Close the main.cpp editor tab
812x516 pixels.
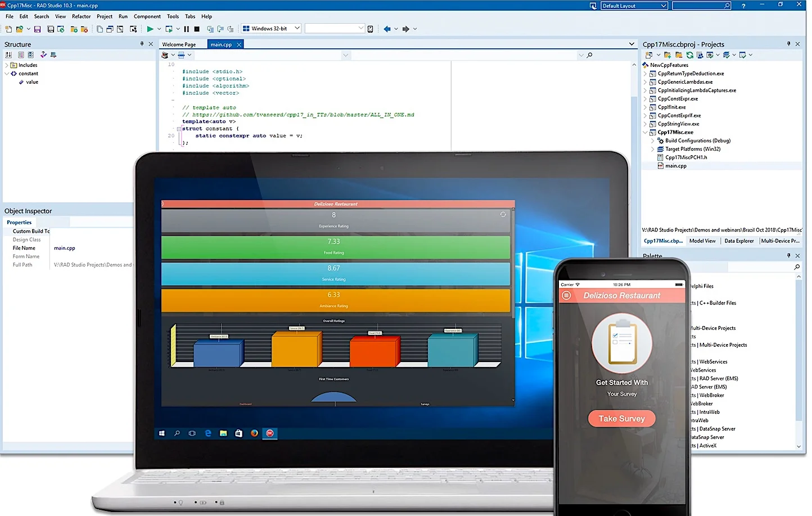coord(239,44)
